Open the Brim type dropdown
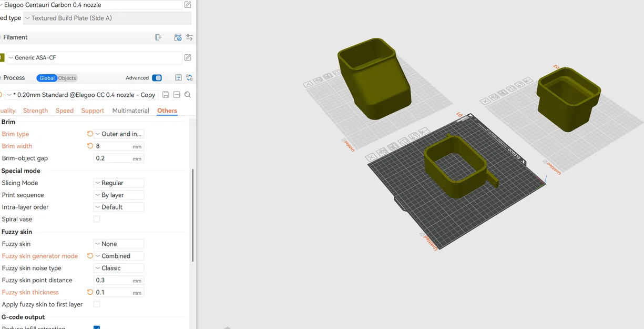 click(x=119, y=134)
